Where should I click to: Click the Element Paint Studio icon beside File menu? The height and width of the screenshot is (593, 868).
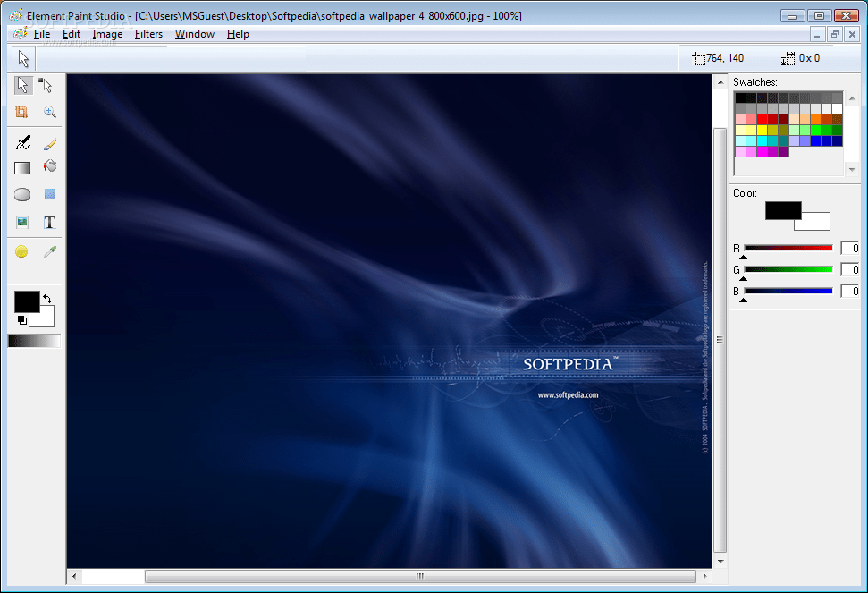pyautogui.click(x=20, y=34)
